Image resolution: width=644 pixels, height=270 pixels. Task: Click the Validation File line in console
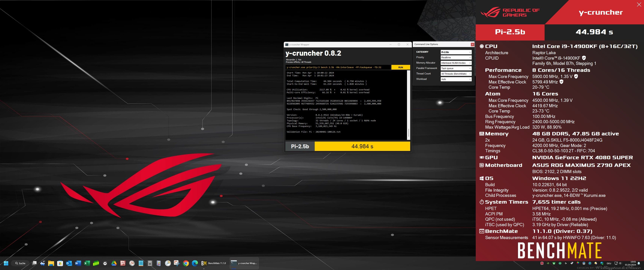[x=314, y=132]
